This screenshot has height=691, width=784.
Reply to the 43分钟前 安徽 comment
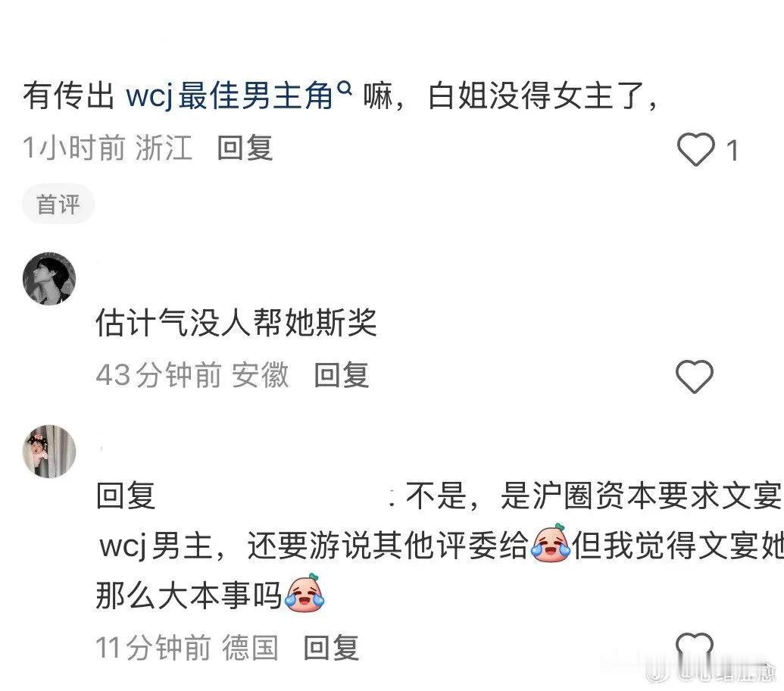pyautogui.click(x=342, y=376)
